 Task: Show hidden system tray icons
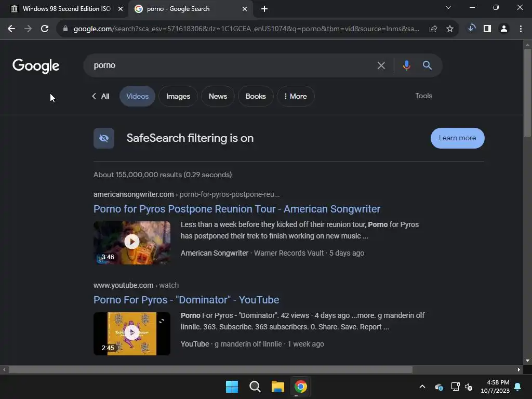tap(422, 387)
